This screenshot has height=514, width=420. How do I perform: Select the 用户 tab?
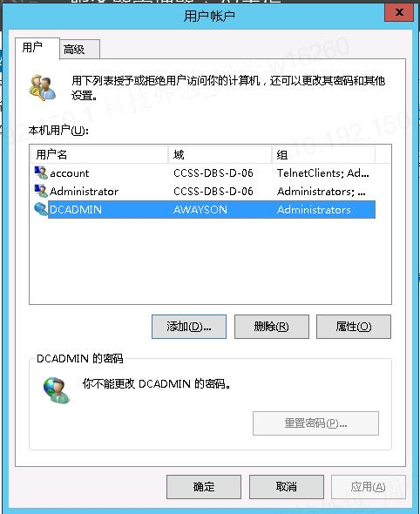coord(37,48)
